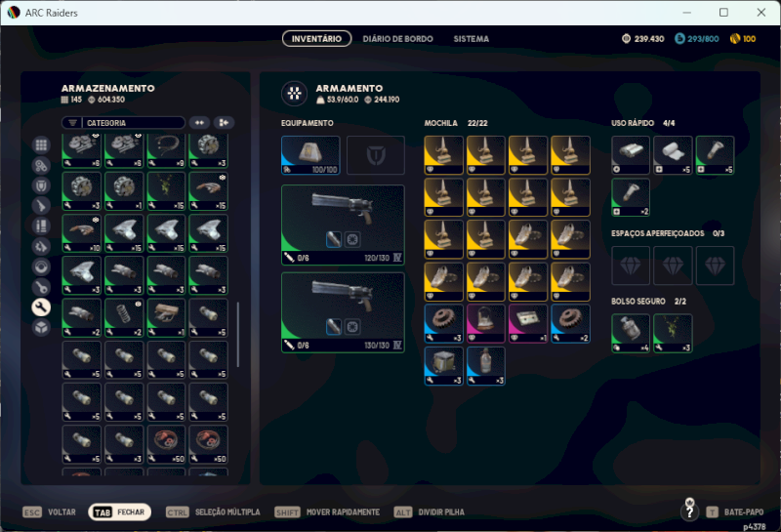Click the Dividir Pilha (ALT) hint
The image size is (781, 532).
(x=429, y=512)
